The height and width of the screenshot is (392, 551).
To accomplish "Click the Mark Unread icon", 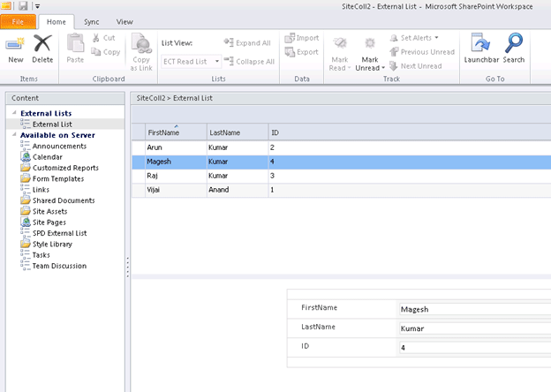I will (370, 43).
